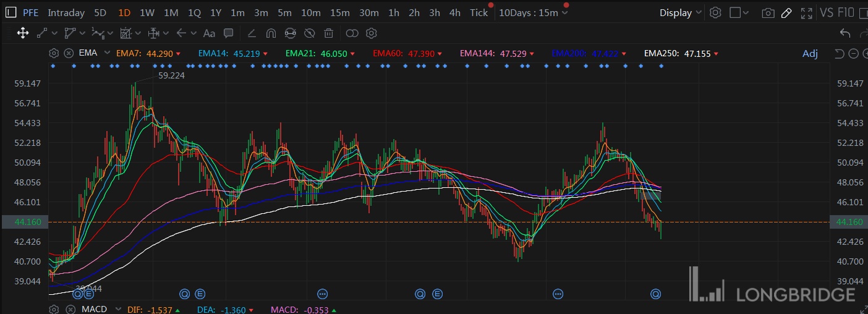Open the MACD indicator type dropdown
Image resolution: width=868 pixels, height=314 pixels.
(117, 309)
